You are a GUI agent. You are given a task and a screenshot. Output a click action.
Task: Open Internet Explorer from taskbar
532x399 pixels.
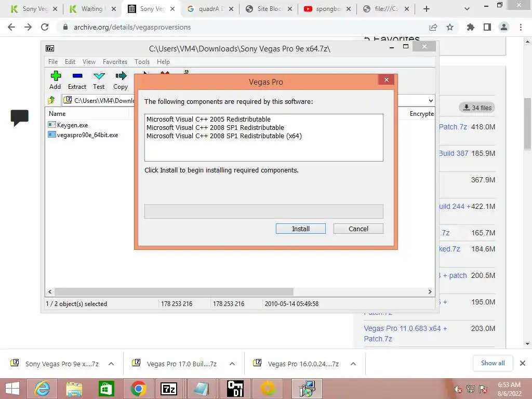pos(42,389)
